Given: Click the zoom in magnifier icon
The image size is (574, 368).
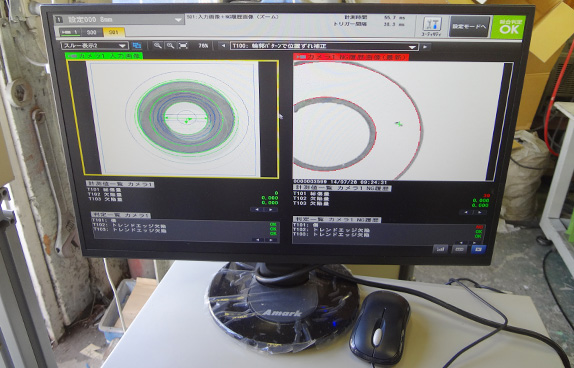Looking at the screenshot, I should point(158,46).
